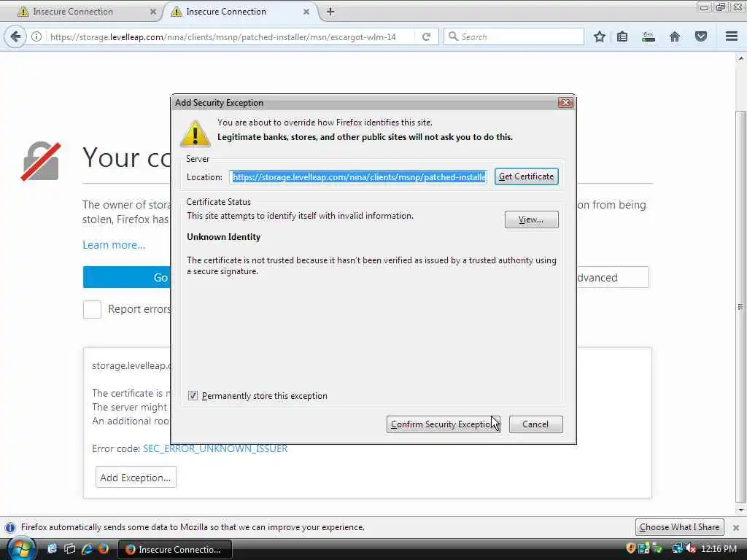Open the 12:16 PM system clock
Image resolution: width=747 pixels, height=560 pixels.
click(x=719, y=548)
